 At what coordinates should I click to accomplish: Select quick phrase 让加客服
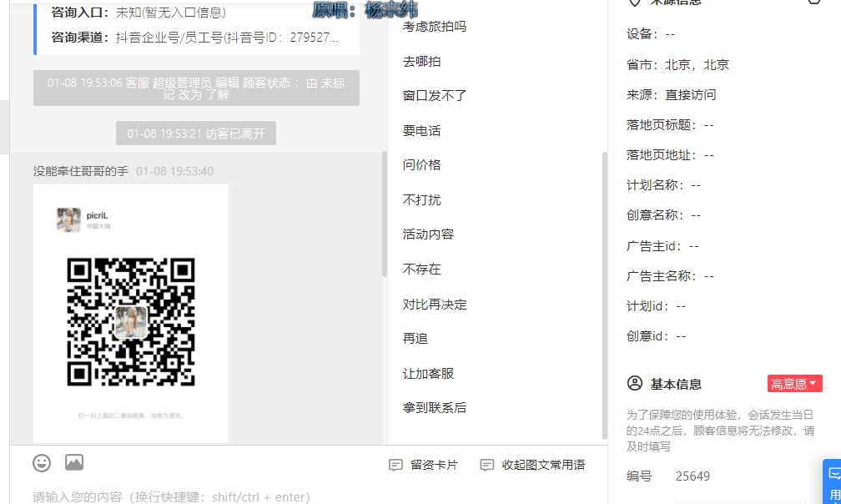pos(428,374)
